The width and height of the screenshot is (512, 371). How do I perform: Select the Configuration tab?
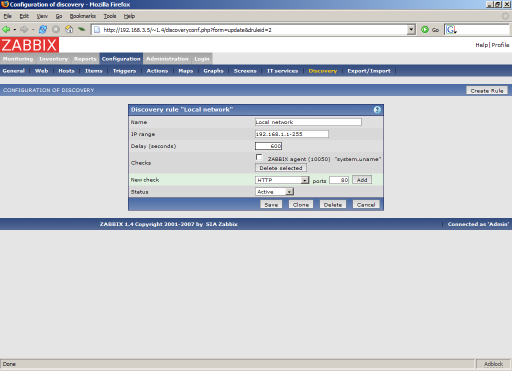click(121, 59)
